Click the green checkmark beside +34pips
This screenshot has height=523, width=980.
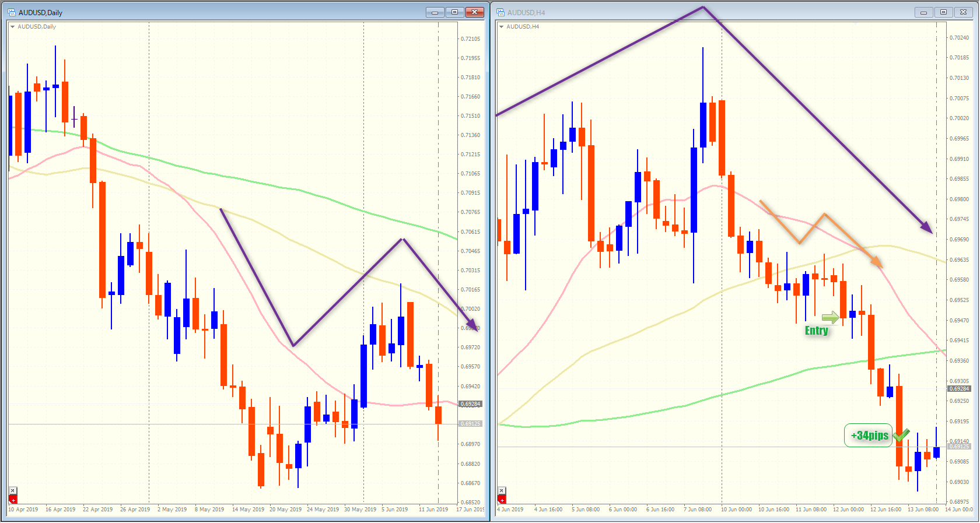(x=901, y=434)
